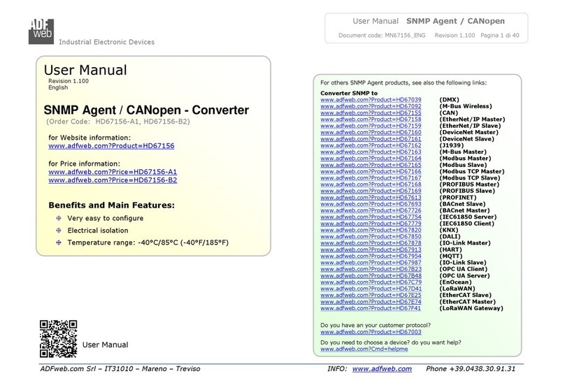Open the HD67D41 LoRaWAN link
The height and width of the screenshot is (392, 565).
[x=371, y=289]
